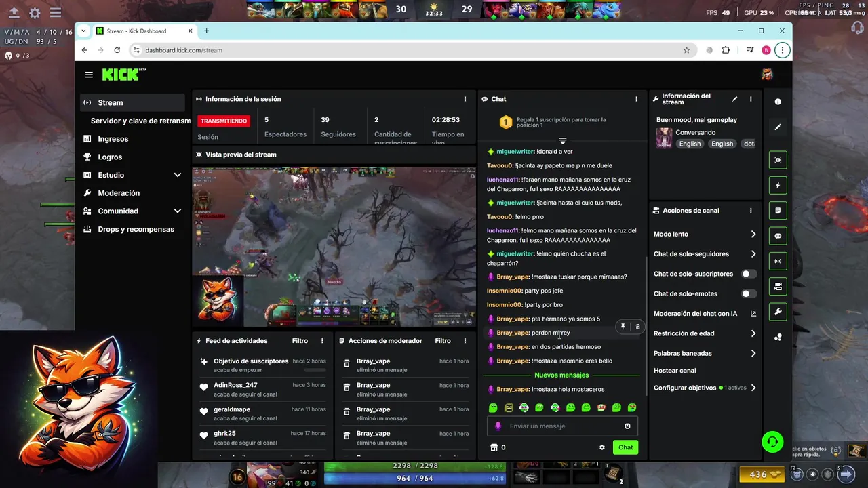This screenshot has height=488, width=868.
Task: Open Acciones de moderador three-dot menu
Action: tap(465, 341)
